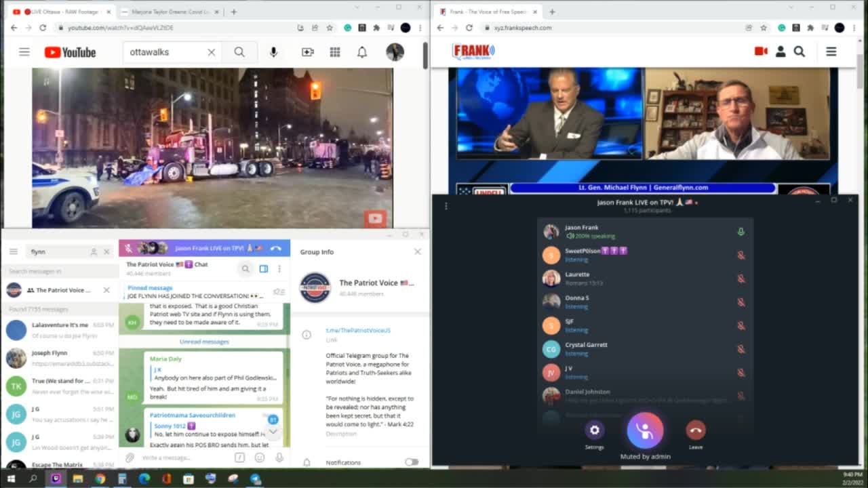Open the bot commands slash icon
This screenshot has width=868, height=488.
(x=239, y=457)
